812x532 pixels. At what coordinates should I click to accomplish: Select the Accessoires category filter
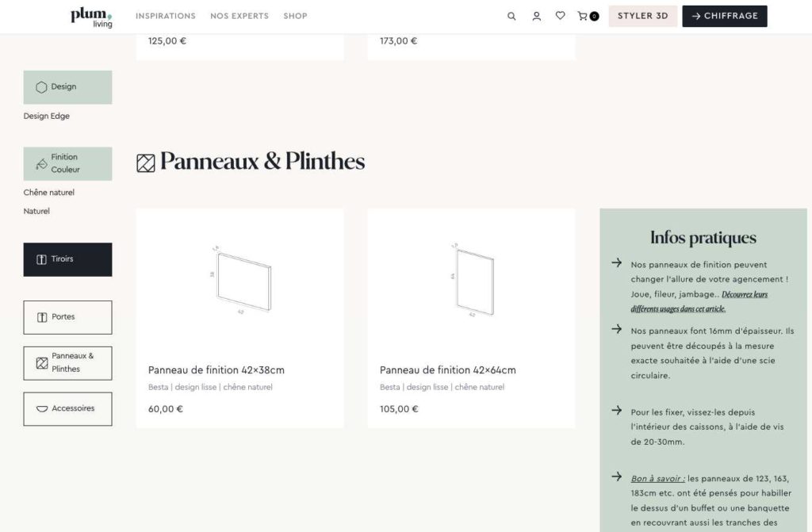point(68,409)
